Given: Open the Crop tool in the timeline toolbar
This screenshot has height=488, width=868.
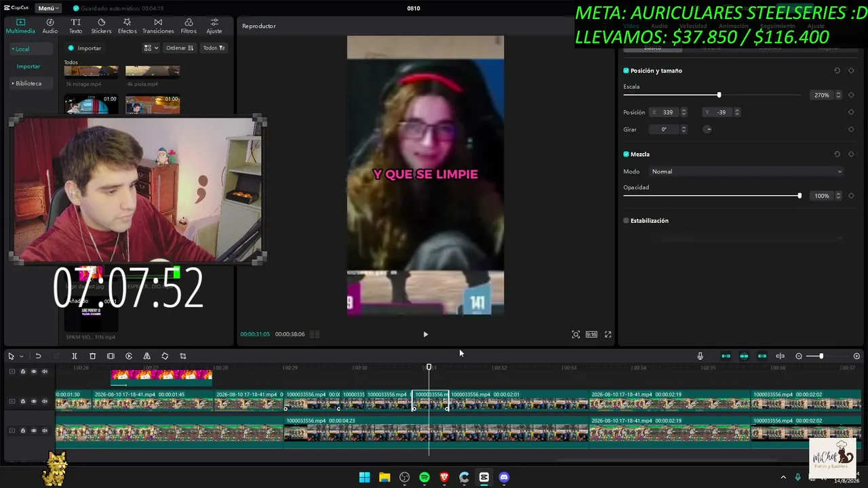Looking at the screenshot, I should coord(183,356).
